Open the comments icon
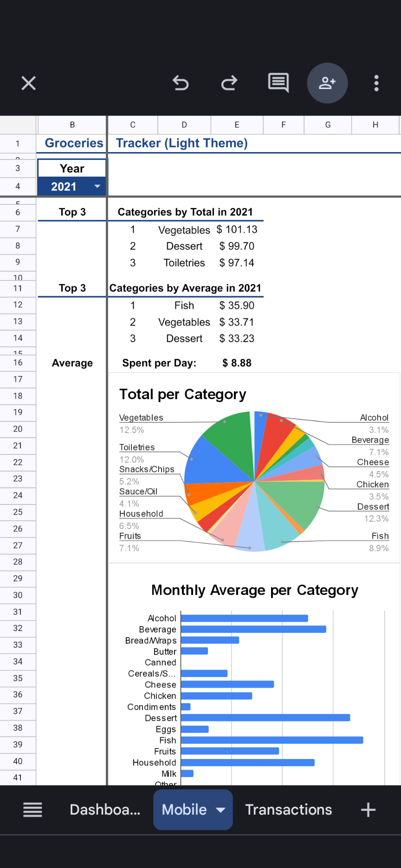The width and height of the screenshot is (401, 868). [278, 83]
